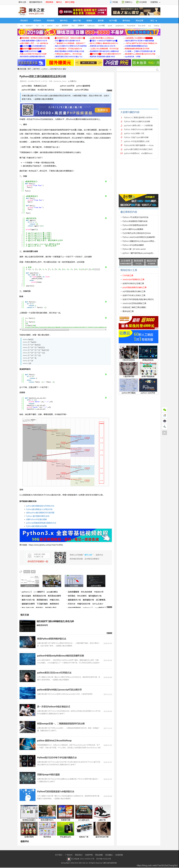
Task: Open 'python 中文乱码问题深入分析' sidebar link
Action: point(137,142)
